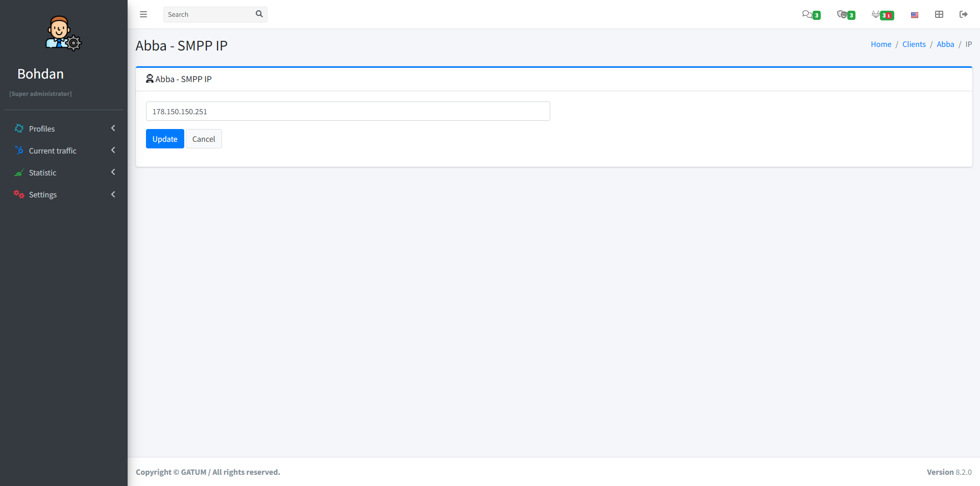
Task: Go to Home via breadcrumb
Action: (881, 44)
